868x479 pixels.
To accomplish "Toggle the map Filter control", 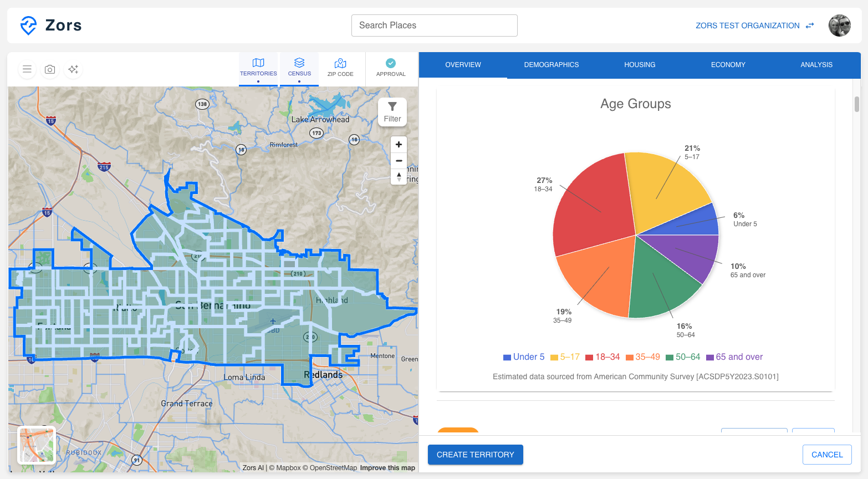I will [x=392, y=111].
